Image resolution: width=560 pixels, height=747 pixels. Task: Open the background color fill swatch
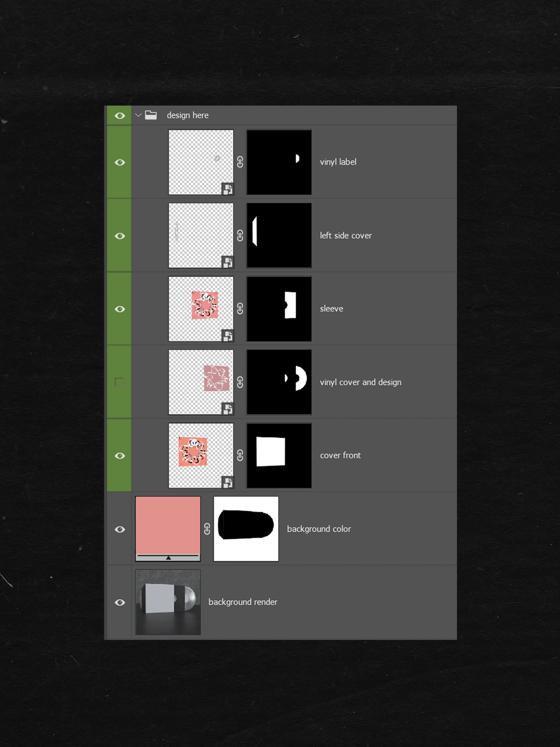(x=168, y=529)
